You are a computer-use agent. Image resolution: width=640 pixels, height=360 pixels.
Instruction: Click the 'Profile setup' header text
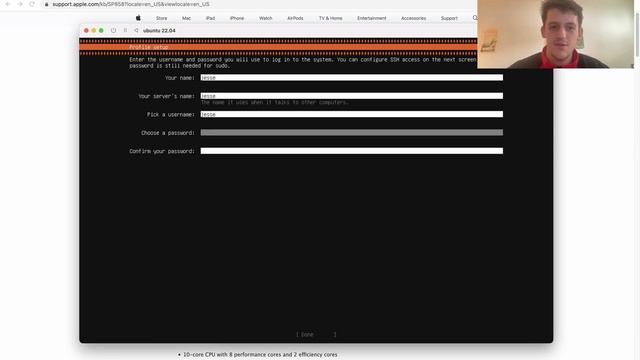coord(149,47)
